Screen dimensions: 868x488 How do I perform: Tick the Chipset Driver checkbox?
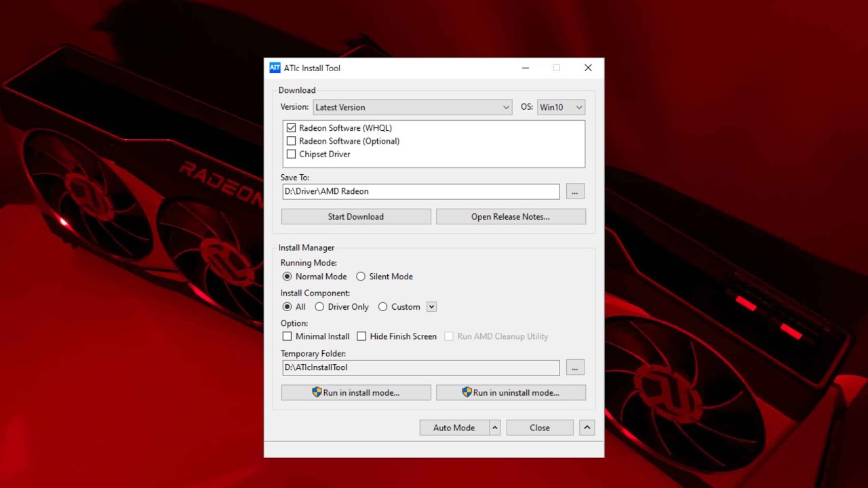coord(292,154)
